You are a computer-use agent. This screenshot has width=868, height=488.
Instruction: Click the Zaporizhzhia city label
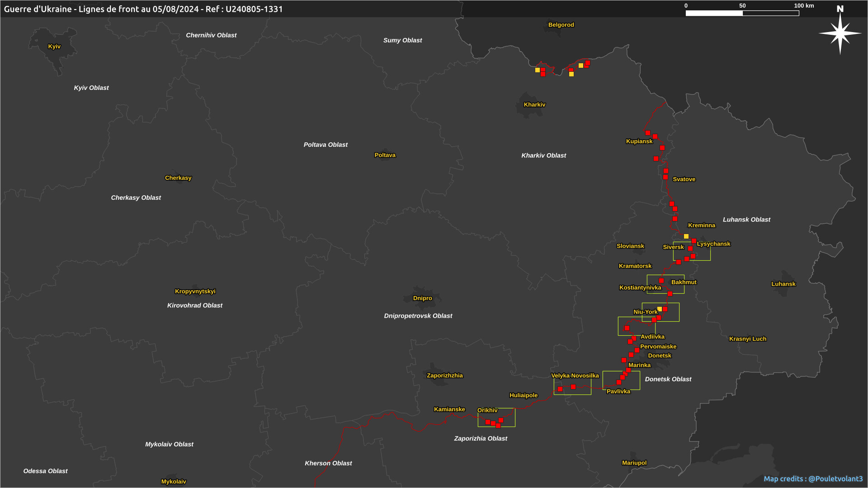(444, 375)
